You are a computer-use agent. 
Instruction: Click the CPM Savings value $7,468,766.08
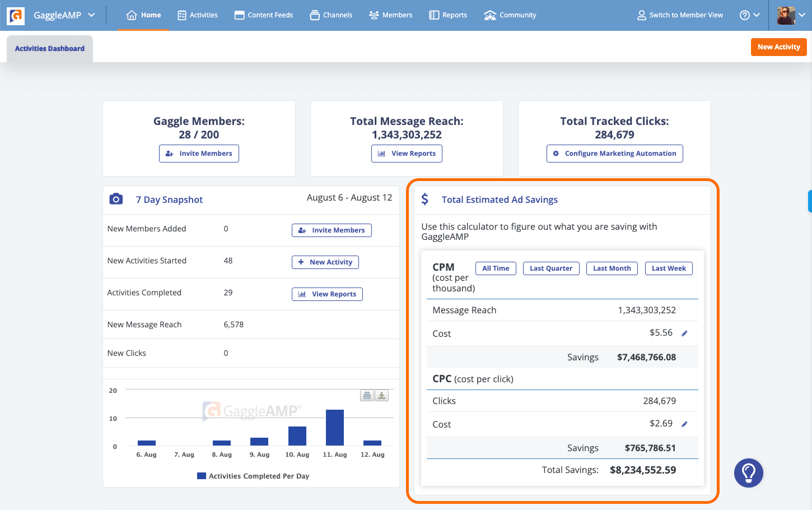point(646,357)
